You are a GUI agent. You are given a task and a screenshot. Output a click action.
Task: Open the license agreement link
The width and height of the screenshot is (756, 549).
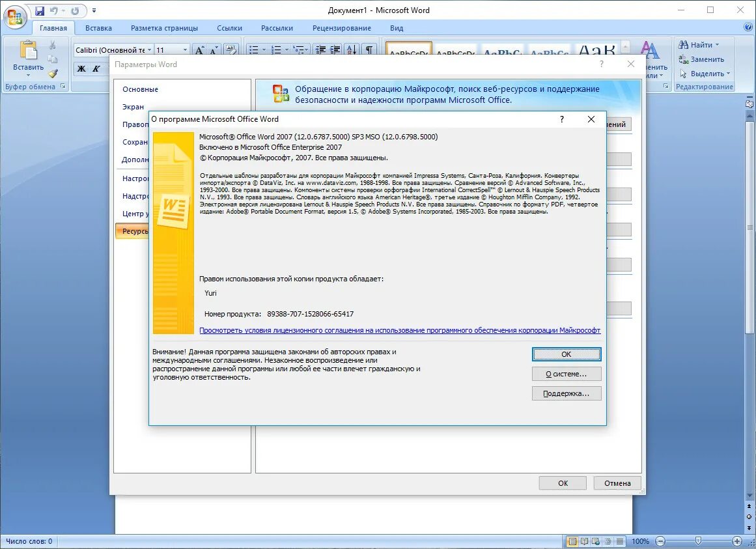click(400, 330)
